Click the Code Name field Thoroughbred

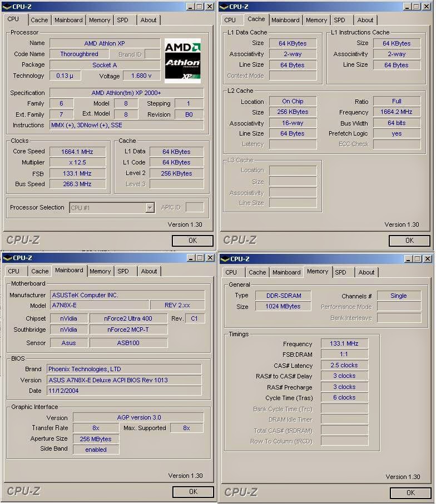[79, 54]
